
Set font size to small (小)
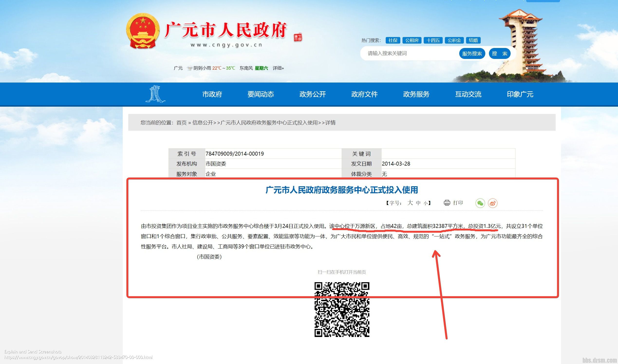[x=425, y=203]
